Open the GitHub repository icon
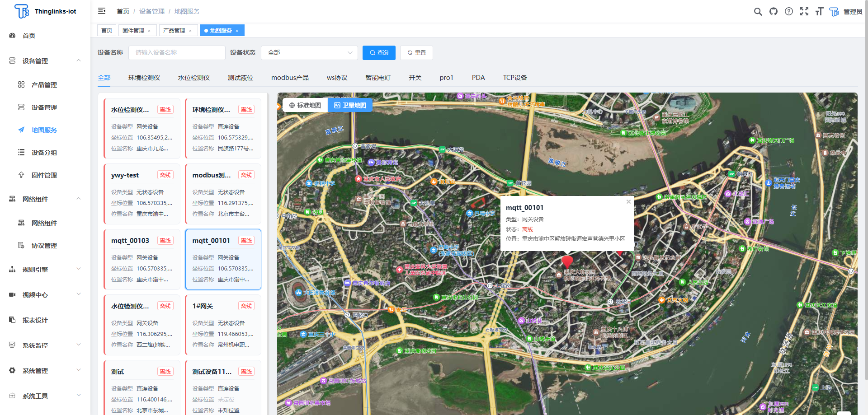 (x=774, y=12)
